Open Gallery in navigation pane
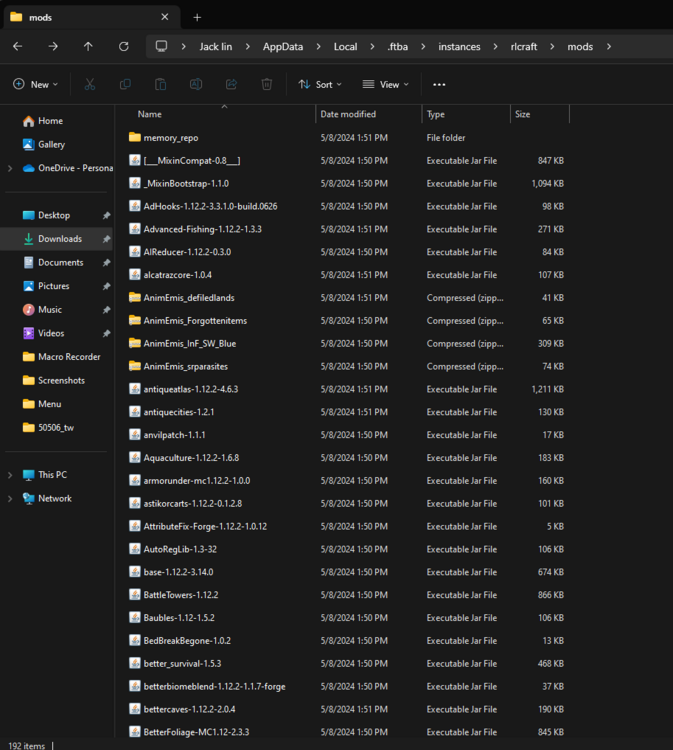Viewport: 673px width, 750px height. point(44,144)
